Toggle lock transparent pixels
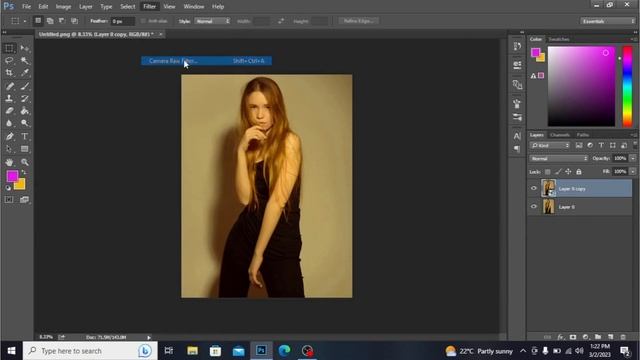Viewport: 640px width, 360px height. pos(548,172)
